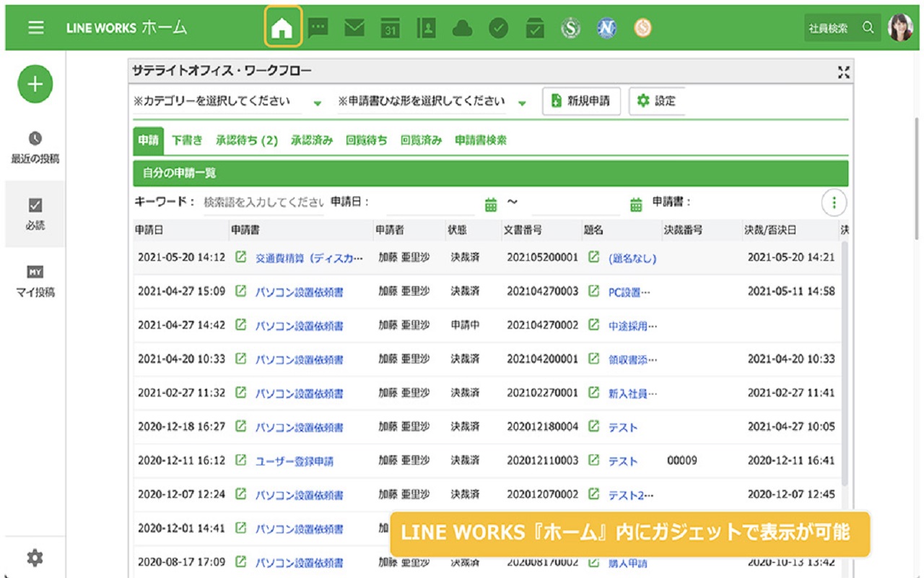The width and height of the screenshot is (924, 578).
Task: Open the start date calendar picker
Action: 491,204
